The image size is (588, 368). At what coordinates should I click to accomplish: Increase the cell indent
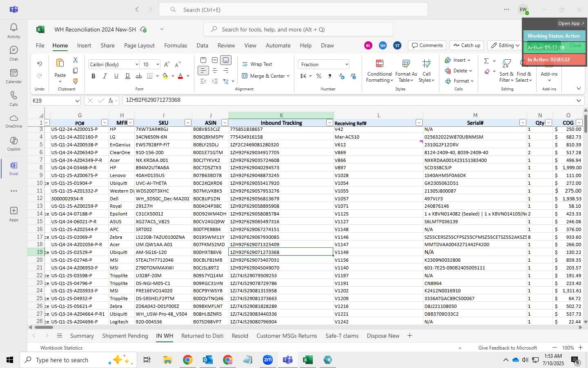tap(215, 81)
